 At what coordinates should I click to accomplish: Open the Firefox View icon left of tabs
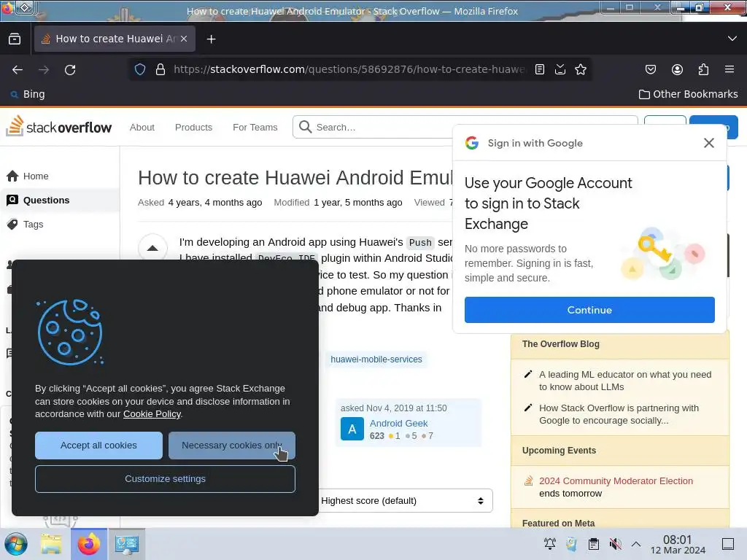tap(15, 39)
